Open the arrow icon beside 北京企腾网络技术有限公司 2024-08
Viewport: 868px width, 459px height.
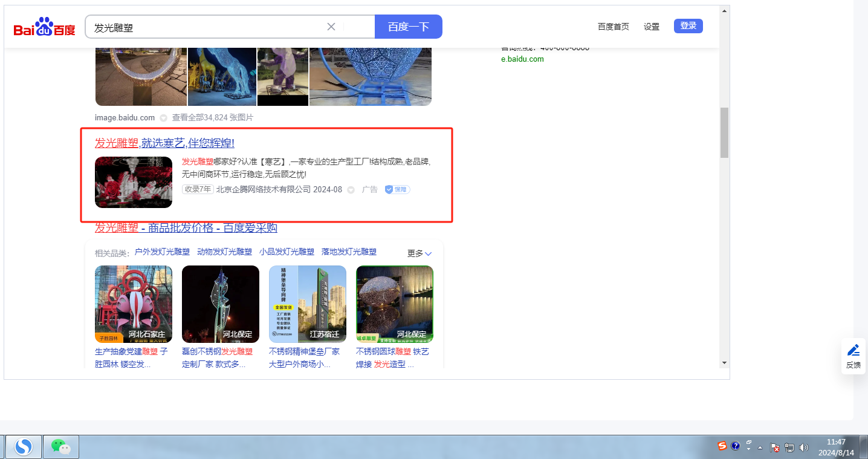351,190
